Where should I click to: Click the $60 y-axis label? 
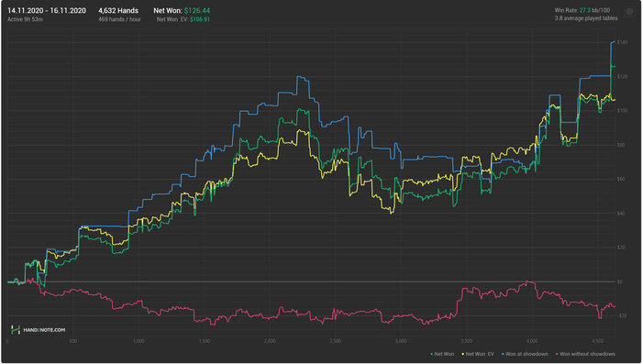pos(621,179)
